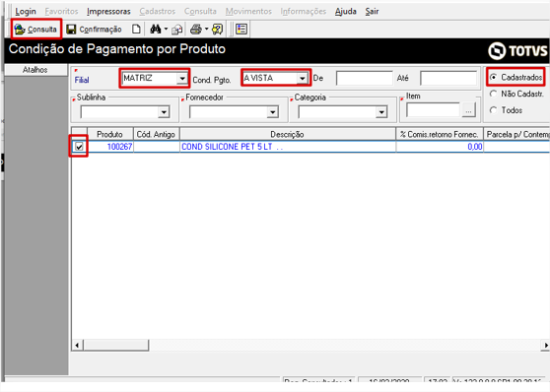Viewport: 550px width, 392px height.
Task: Click the printer icon
Action: click(x=196, y=30)
